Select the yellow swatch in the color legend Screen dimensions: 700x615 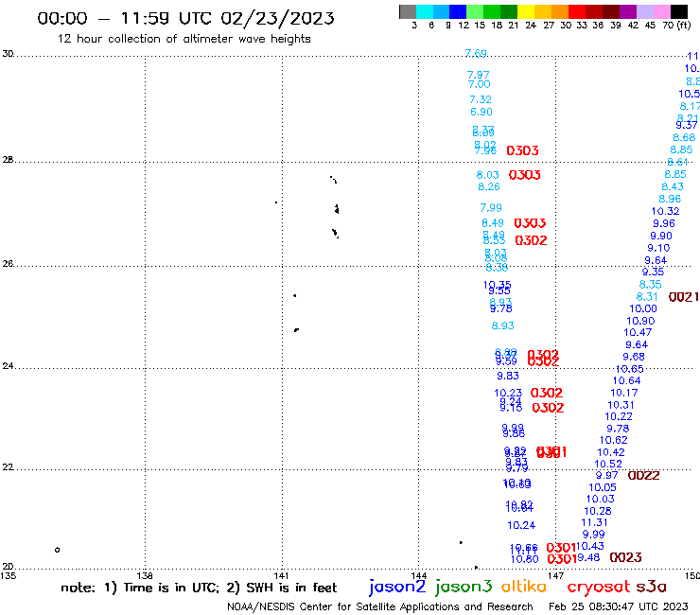[x=526, y=11]
